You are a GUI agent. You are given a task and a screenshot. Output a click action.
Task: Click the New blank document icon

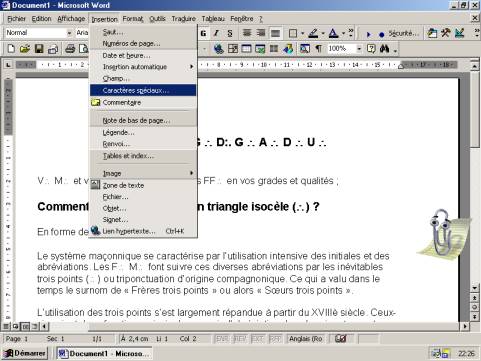[x=11, y=49]
